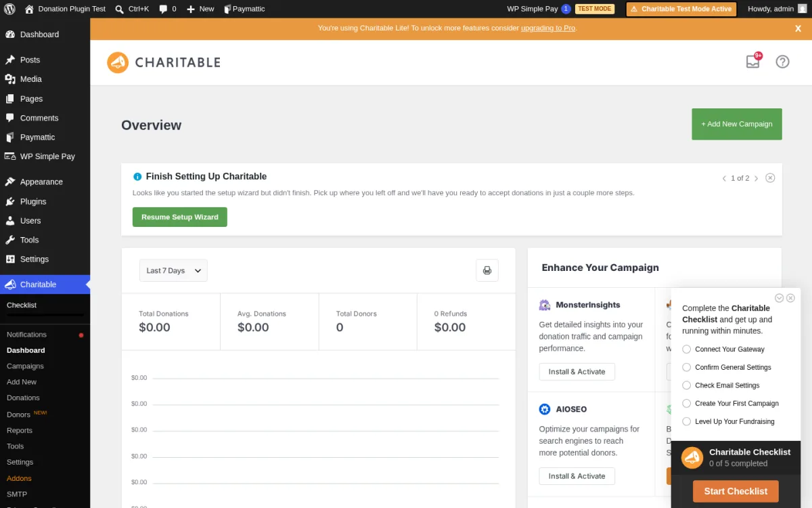Click the MonsterInsights icon
The width and height of the screenshot is (812, 508).
(x=545, y=305)
